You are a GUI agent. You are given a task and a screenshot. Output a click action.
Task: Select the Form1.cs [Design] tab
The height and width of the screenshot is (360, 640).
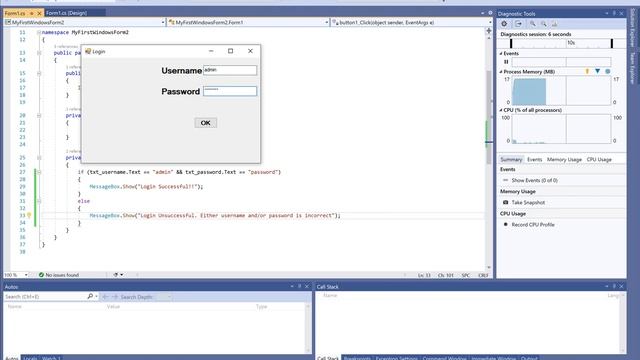[66, 13]
